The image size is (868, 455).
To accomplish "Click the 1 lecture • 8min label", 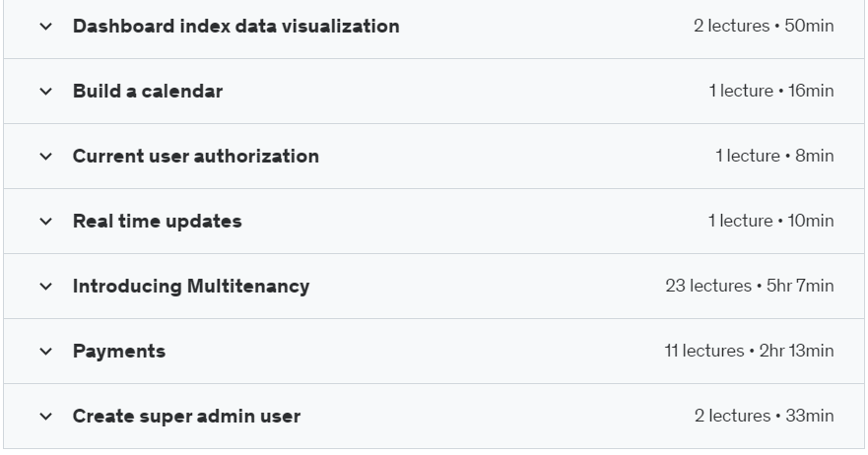I will pyautogui.click(x=774, y=156).
